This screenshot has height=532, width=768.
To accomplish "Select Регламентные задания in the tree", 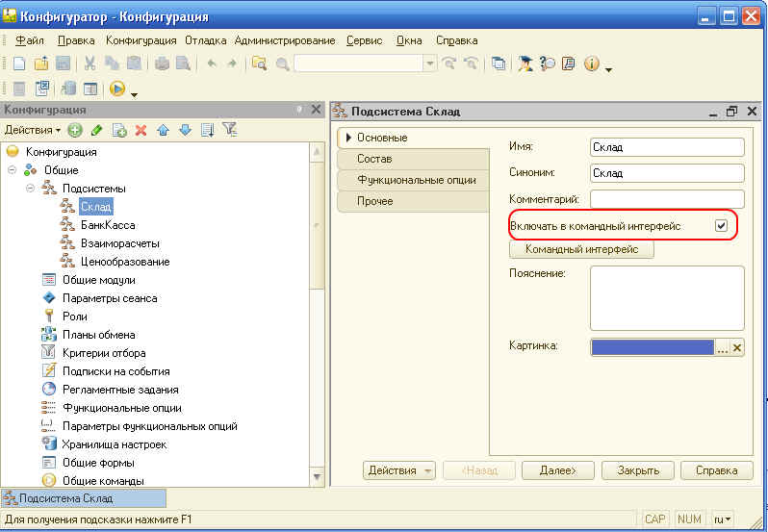I will pyautogui.click(x=120, y=390).
